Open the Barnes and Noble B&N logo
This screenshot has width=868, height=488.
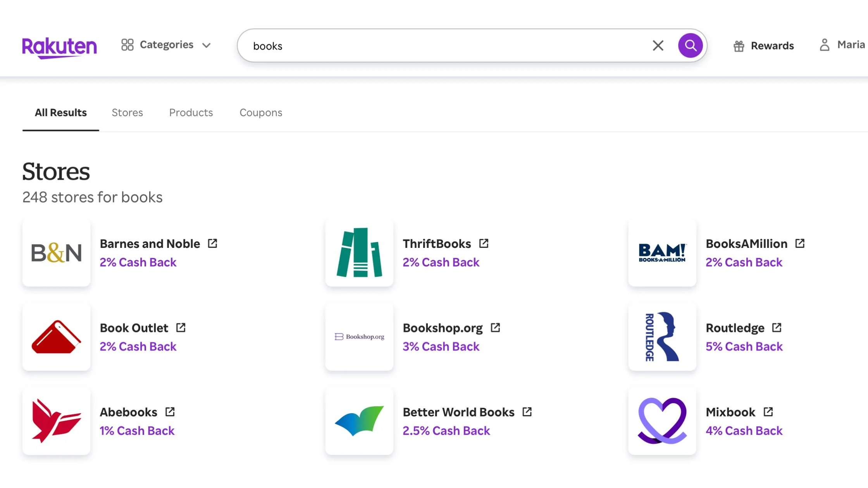[x=57, y=253]
